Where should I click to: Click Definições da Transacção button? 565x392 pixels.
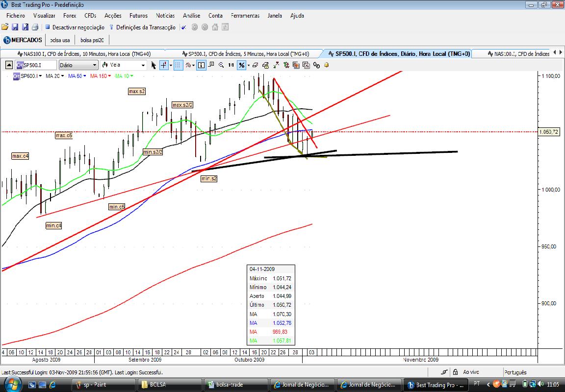coord(142,27)
